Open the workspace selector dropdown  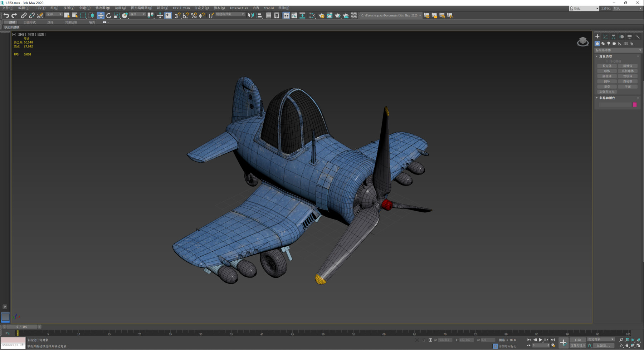pyautogui.click(x=628, y=8)
